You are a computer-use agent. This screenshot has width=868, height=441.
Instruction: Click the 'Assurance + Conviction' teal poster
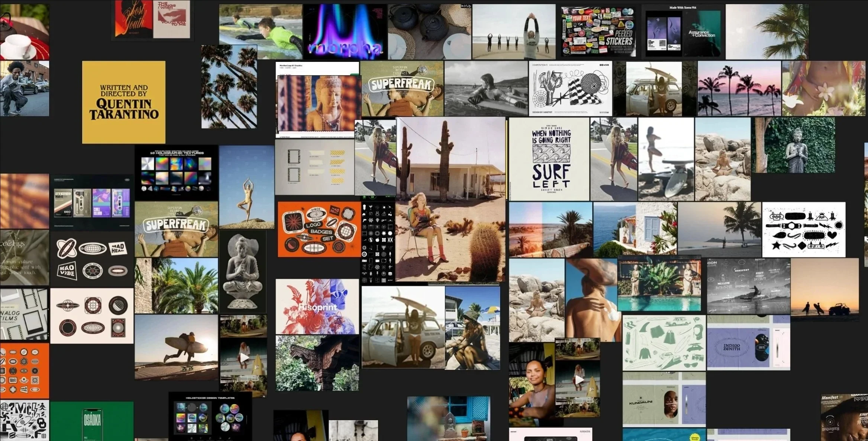(x=701, y=33)
